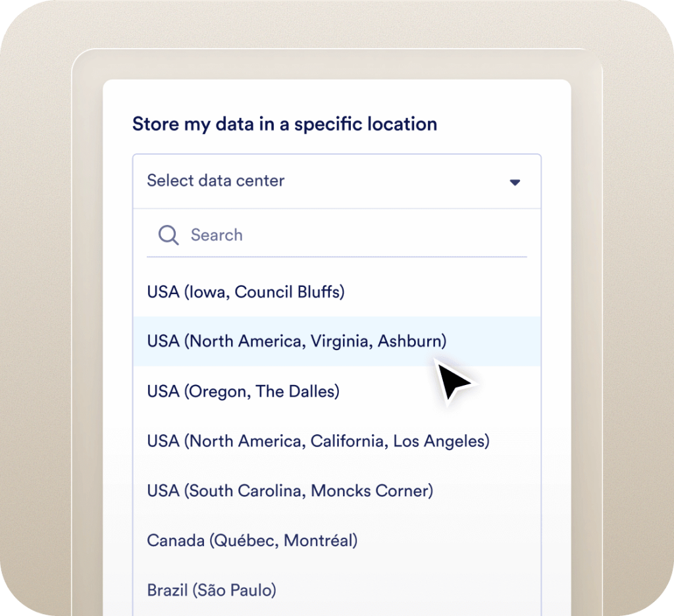This screenshot has height=616, width=674.
Task: Click the Select data center placeholder text
Action: click(x=215, y=181)
